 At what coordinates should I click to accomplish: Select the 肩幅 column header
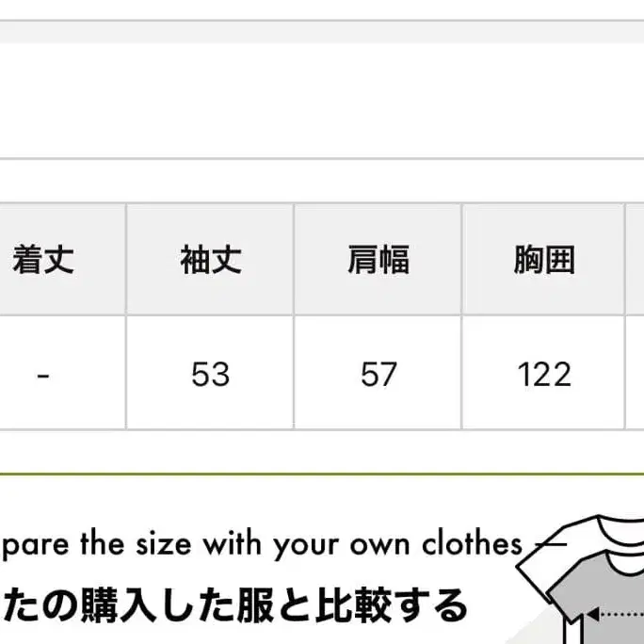[x=378, y=259]
